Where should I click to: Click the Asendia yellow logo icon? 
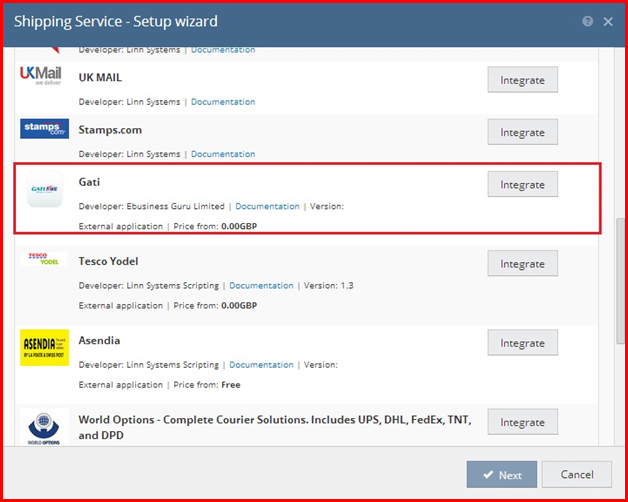click(x=44, y=347)
